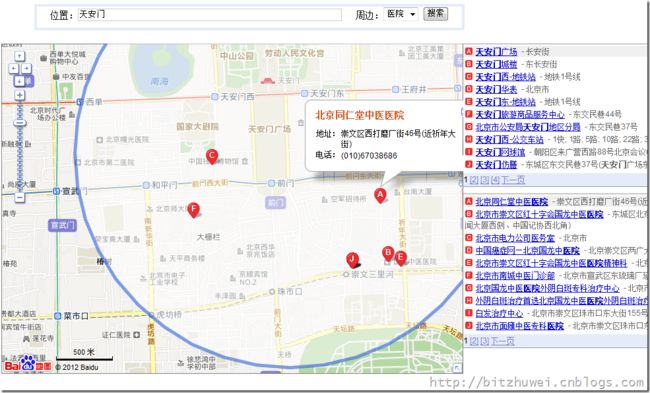Viewport: 650px width, 393px height.
Task: Open the 天安门西-公交车站 result link
Action: click(509, 139)
